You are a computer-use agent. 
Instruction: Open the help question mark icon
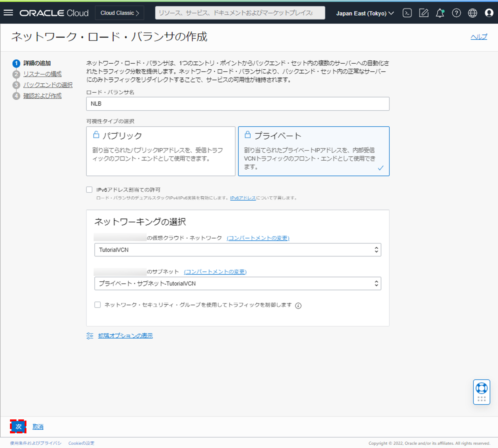pyautogui.click(x=456, y=13)
